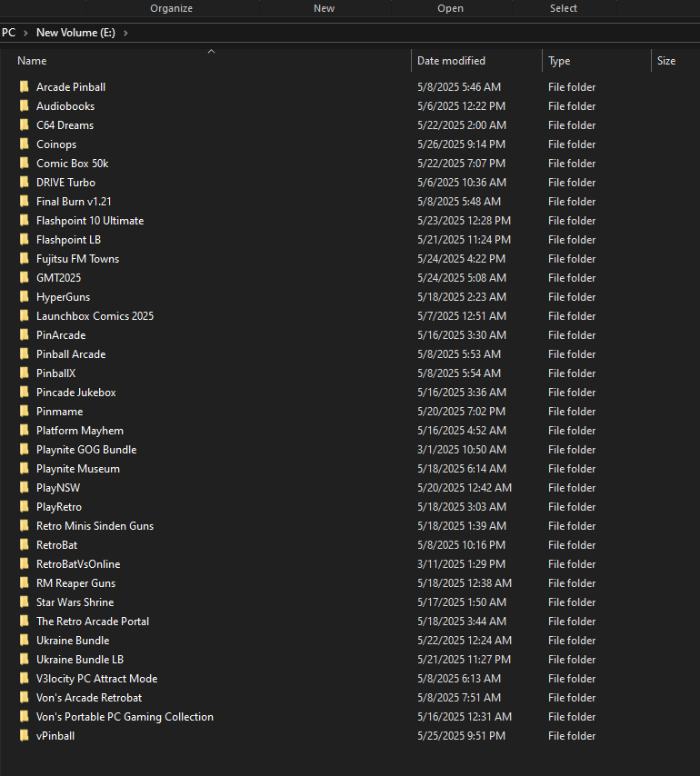Click the Platform Mayhem folder icon
700x776 pixels.
click(x=24, y=431)
